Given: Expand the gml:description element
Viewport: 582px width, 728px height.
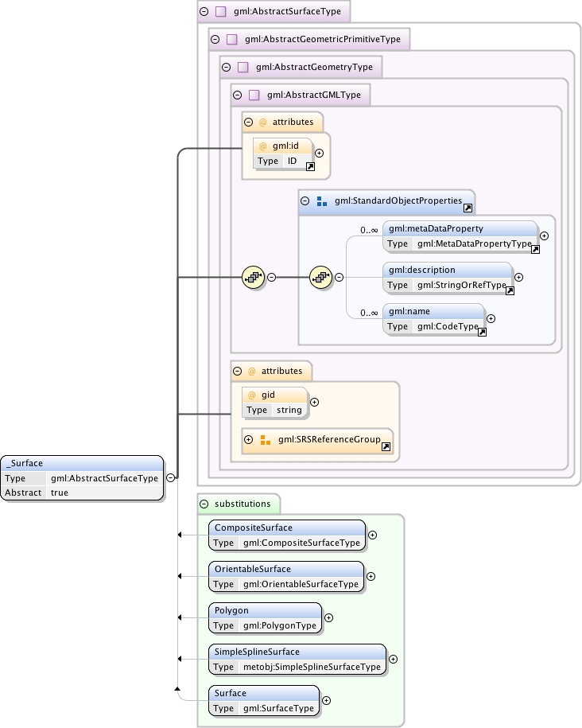Looking at the screenshot, I should [x=519, y=277].
